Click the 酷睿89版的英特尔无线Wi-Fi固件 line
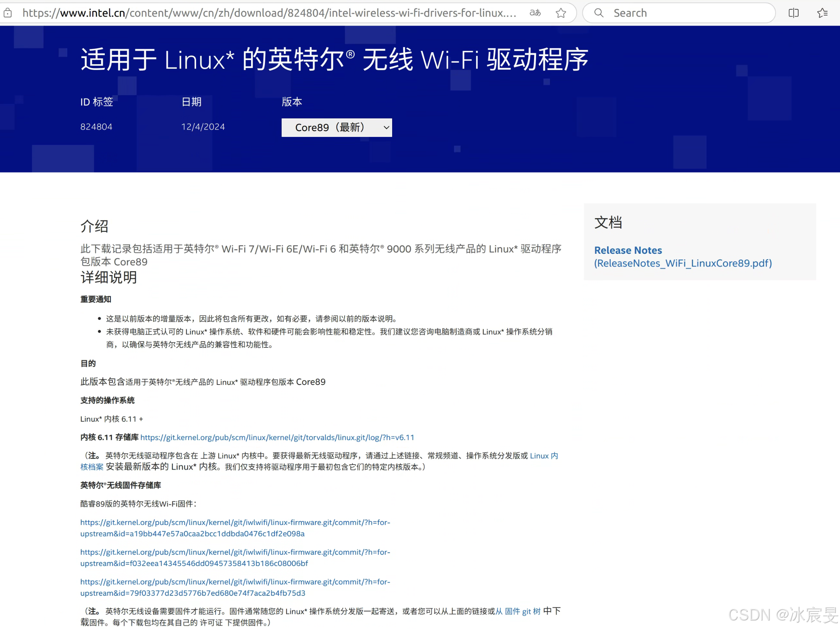 138,504
